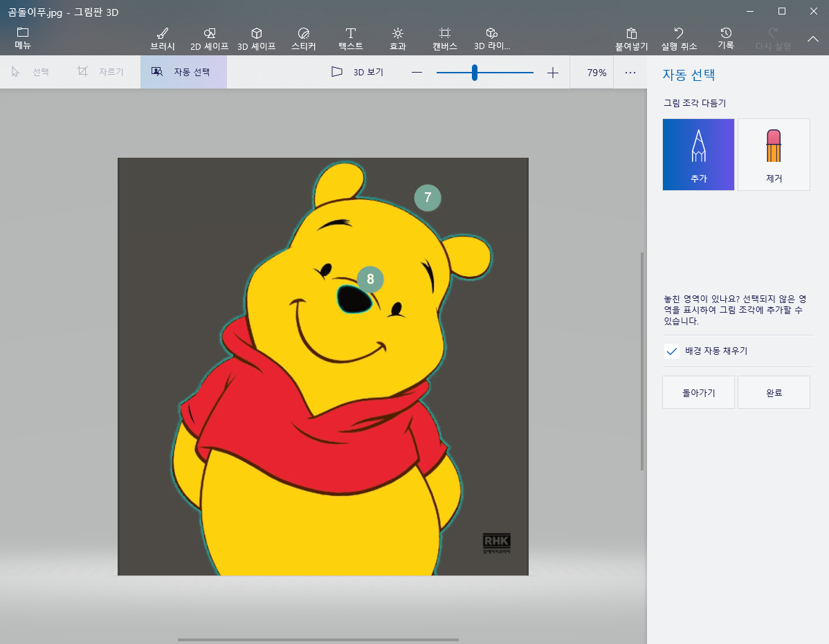This screenshot has width=829, height=644.
Task: Select the 텍스트 text tool
Action: click(351, 39)
